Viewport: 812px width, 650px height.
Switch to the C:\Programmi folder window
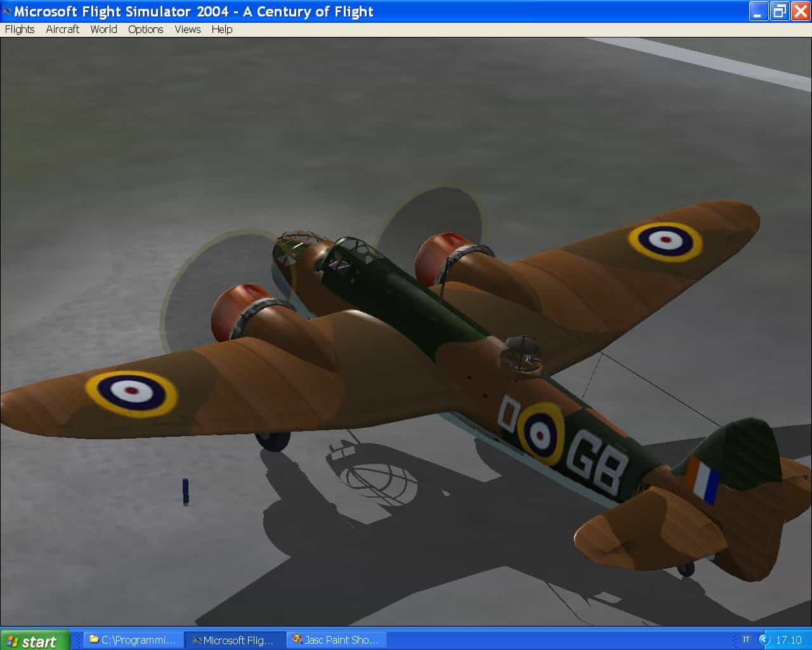click(133, 640)
